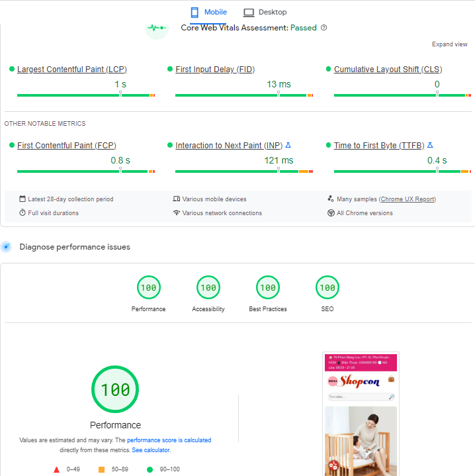This screenshot has width=475, height=476.
Task: Open the Chrome UX Report link
Action: (408, 199)
